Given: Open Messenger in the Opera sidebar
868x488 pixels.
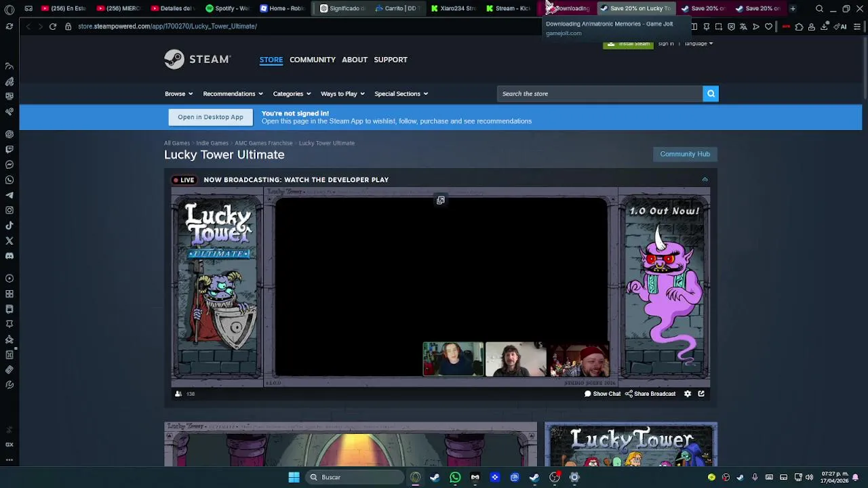Looking at the screenshot, I should (x=9, y=165).
